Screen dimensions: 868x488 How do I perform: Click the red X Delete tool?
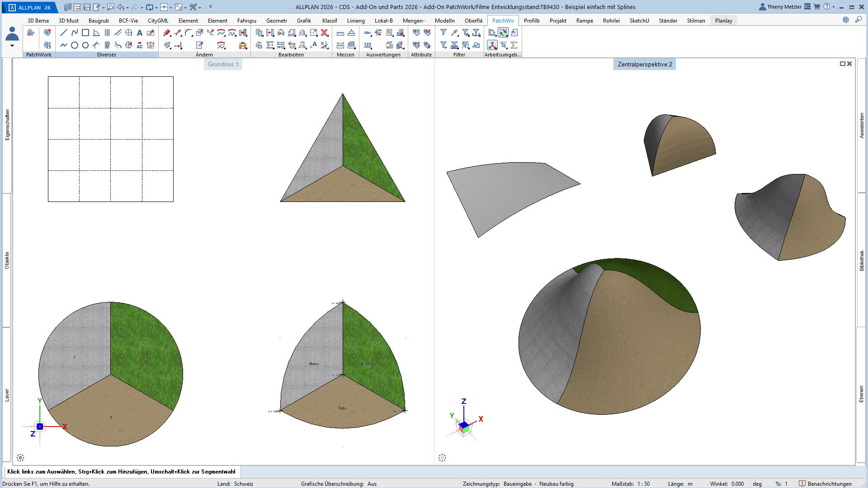(x=324, y=33)
